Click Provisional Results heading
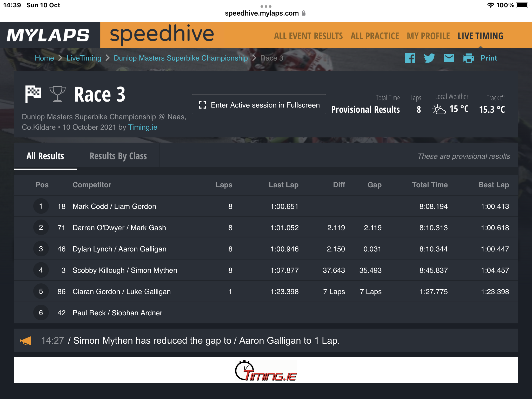 [x=365, y=110]
